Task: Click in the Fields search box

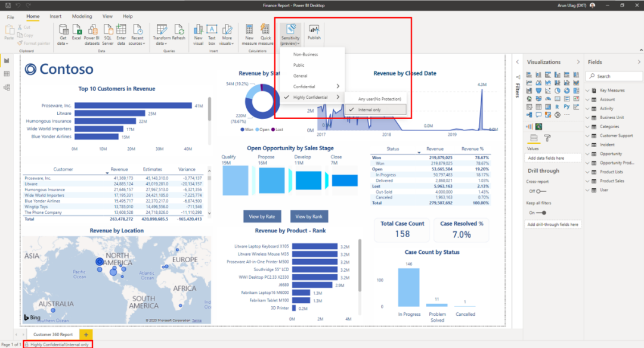Action: (614, 76)
